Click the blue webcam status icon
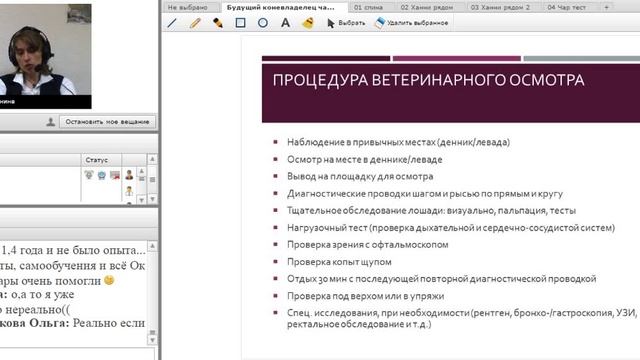Screen dimensions: 640x360 [x=102, y=175]
